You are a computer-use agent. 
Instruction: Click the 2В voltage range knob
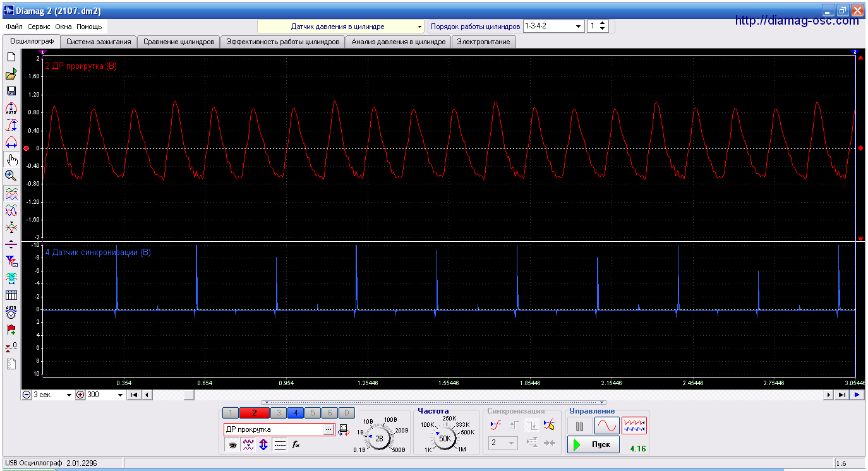[x=379, y=438]
